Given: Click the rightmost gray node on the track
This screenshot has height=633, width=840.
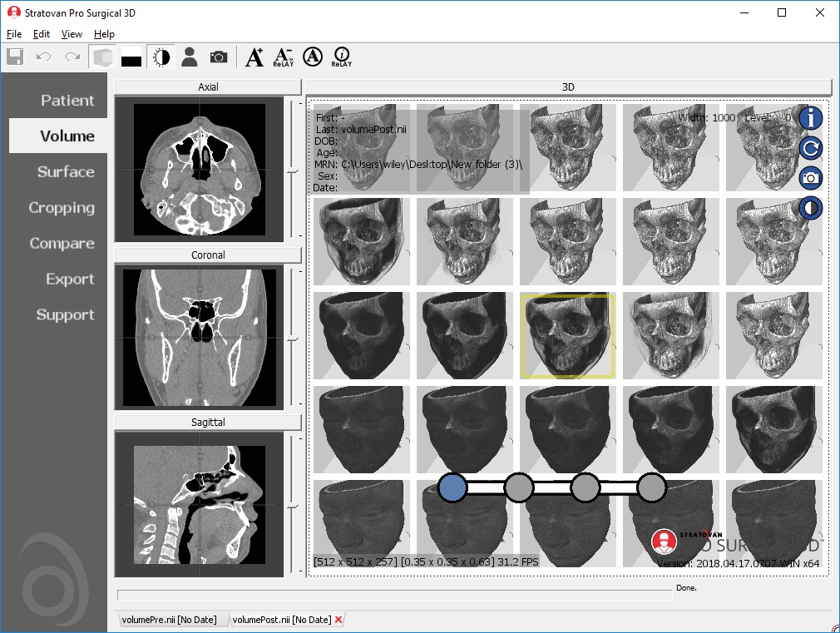Looking at the screenshot, I should pyautogui.click(x=651, y=487).
